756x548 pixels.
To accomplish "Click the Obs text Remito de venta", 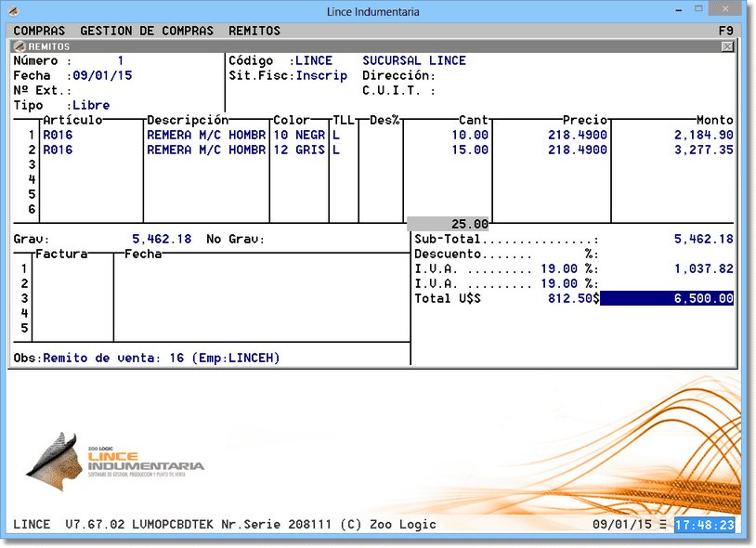I will click(x=162, y=359).
